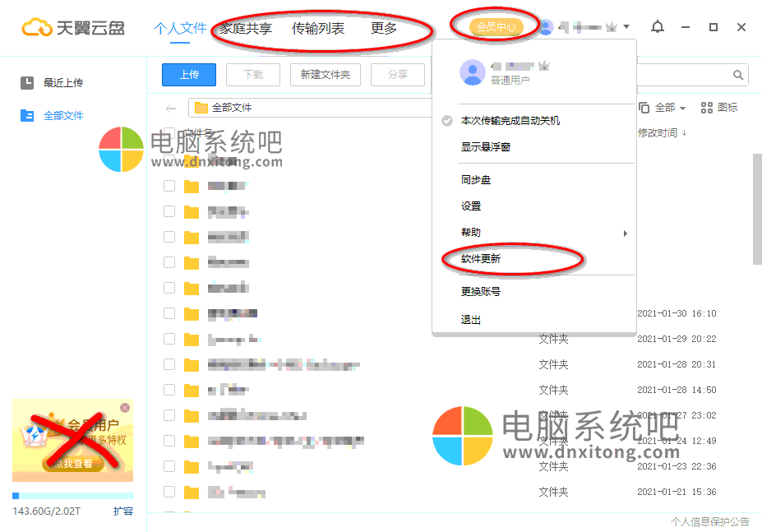Close the membership ad banner

(x=125, y=408)
